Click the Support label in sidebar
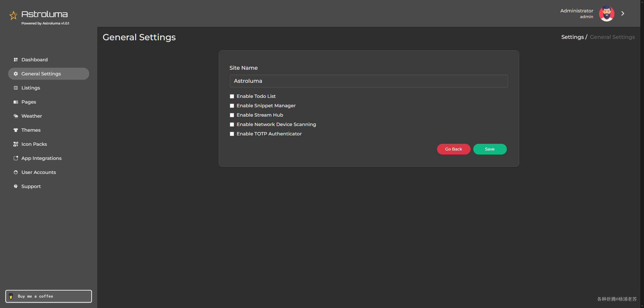Image resolution: width=644 pixels, height=308 pixels. click(31, 186)
